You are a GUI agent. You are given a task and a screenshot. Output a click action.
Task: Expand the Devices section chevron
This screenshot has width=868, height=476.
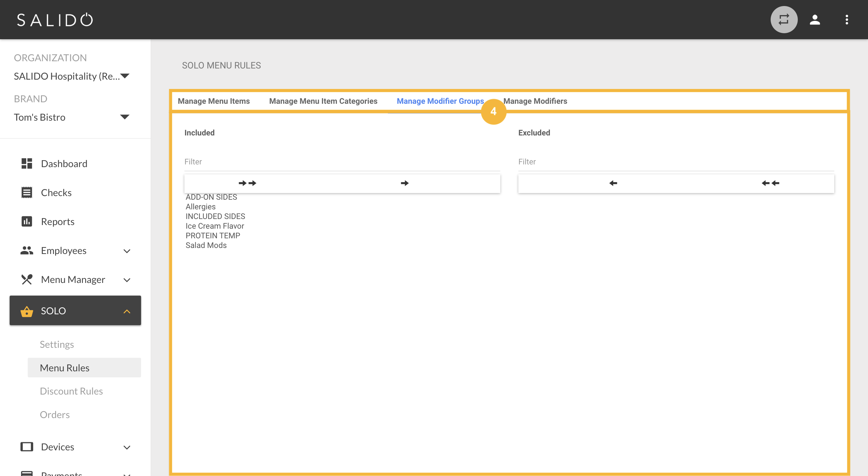click(x=127, y=447)
